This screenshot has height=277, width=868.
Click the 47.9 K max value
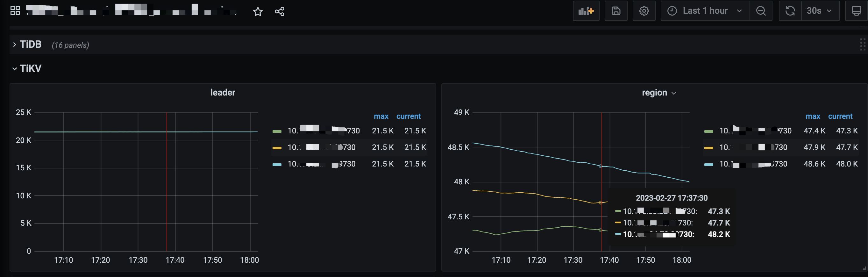click(815, 147)
